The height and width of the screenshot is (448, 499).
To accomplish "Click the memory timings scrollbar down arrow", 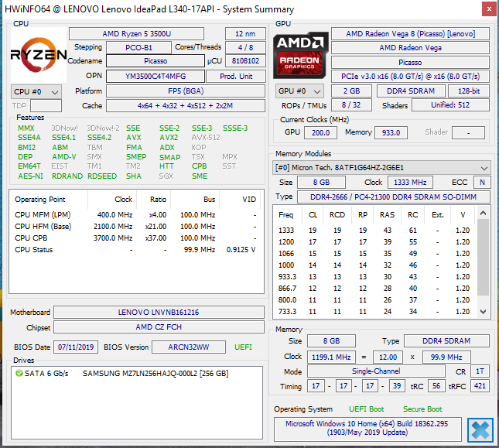I will pyautogui.click(x=483, y=312).
